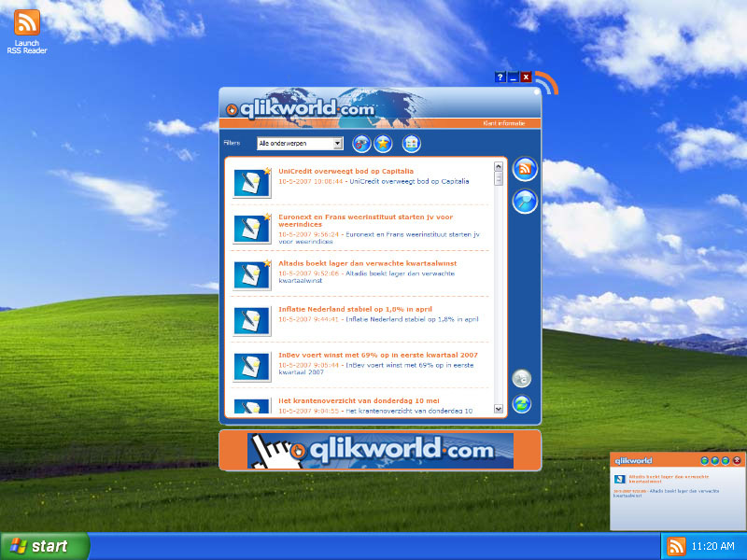Open 'UniCredit overweegt bod op Capitalia' headline
Viewport: 747px width, 560px height.
345,172
